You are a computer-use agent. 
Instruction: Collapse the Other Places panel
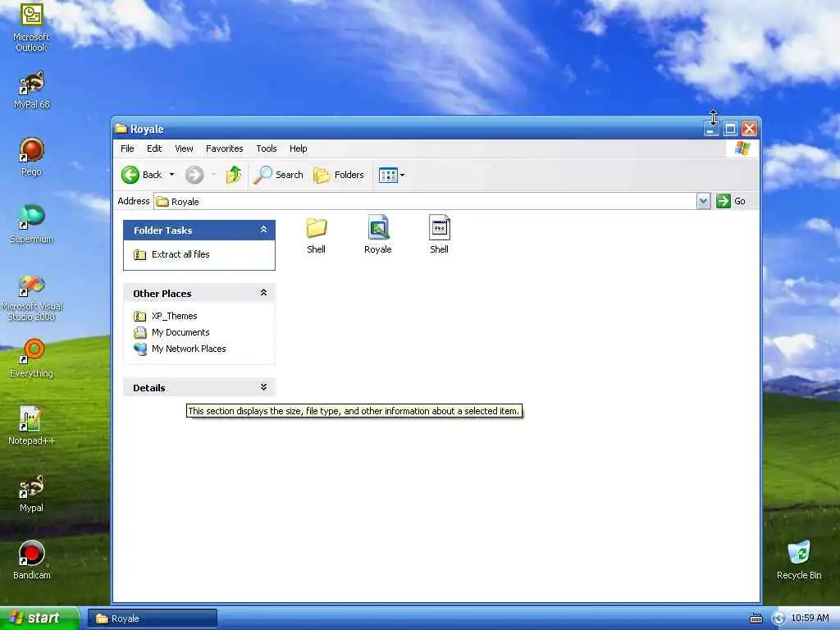(263, 293)
